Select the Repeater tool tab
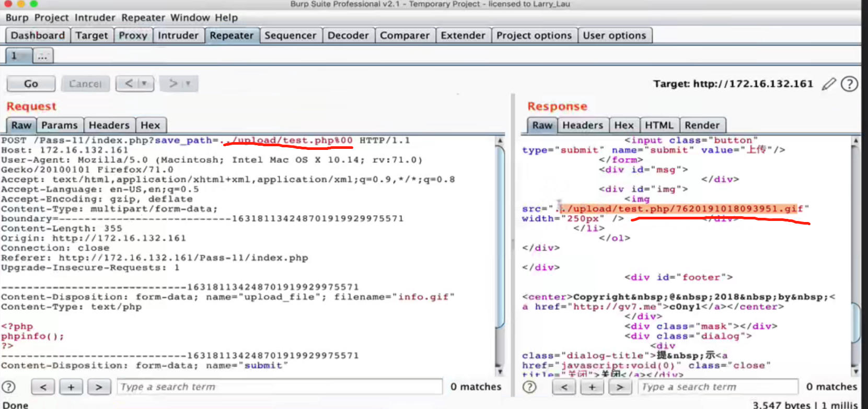Image resolution: width=868 pixels, height=409 pixels. tap(232, 36)
